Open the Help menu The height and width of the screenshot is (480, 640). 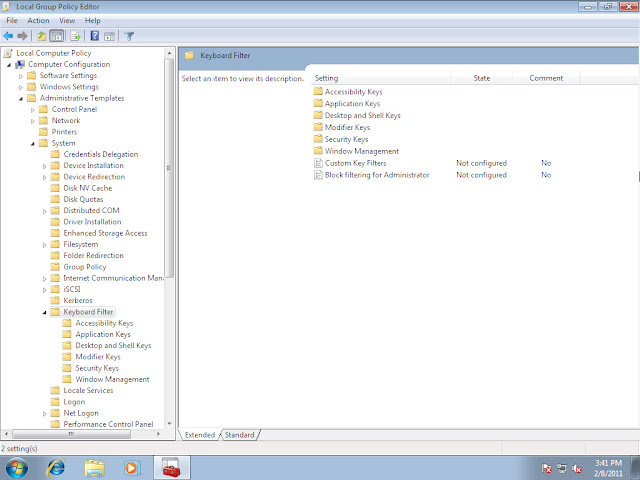93,20
